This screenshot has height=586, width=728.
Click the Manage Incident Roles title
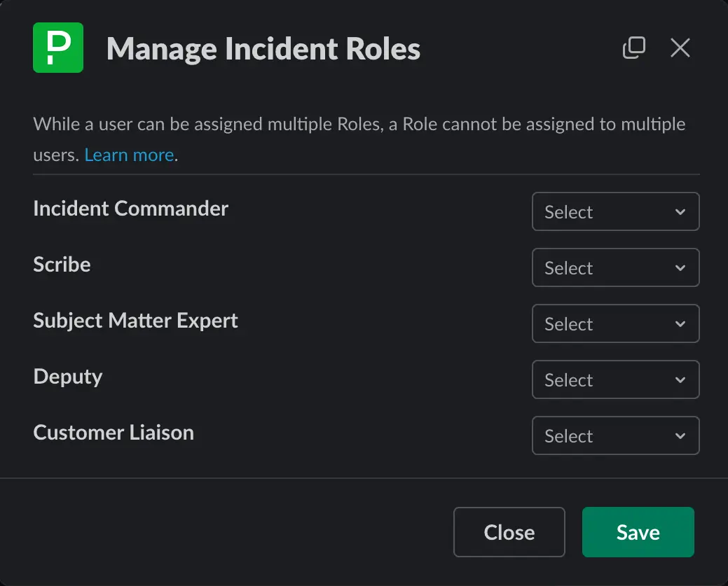(x=263, y=49)
